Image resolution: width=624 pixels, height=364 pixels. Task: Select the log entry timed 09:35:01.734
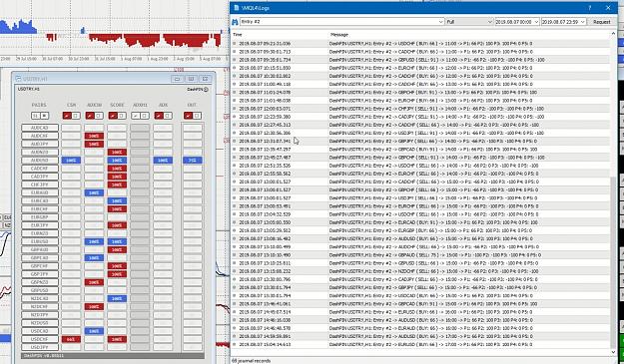click(x=420, y=60)
